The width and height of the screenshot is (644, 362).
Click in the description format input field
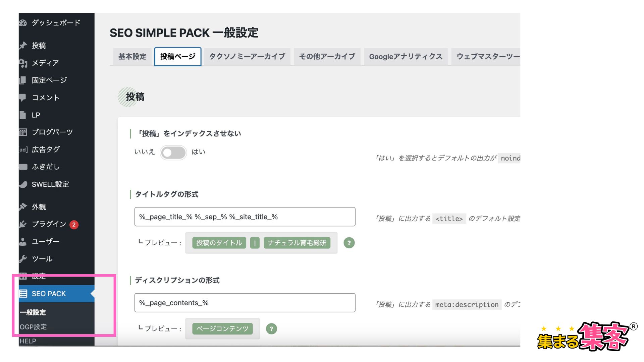pyautogui.click(x=245, y=303)
